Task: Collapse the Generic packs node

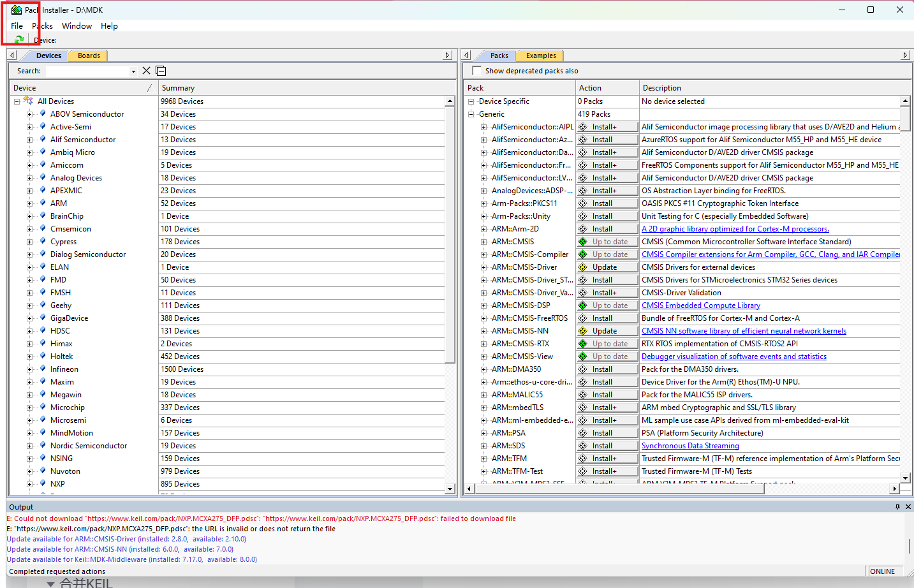Action: pos(471,114)
